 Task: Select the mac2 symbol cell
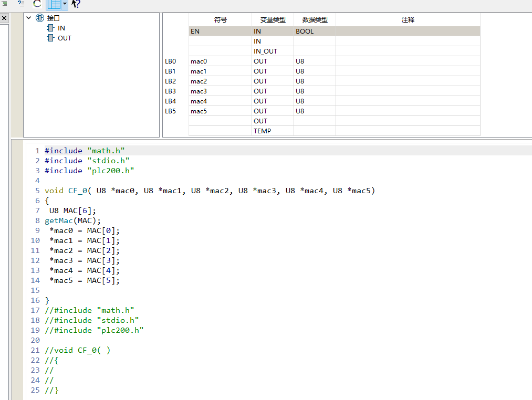[220, 81]
